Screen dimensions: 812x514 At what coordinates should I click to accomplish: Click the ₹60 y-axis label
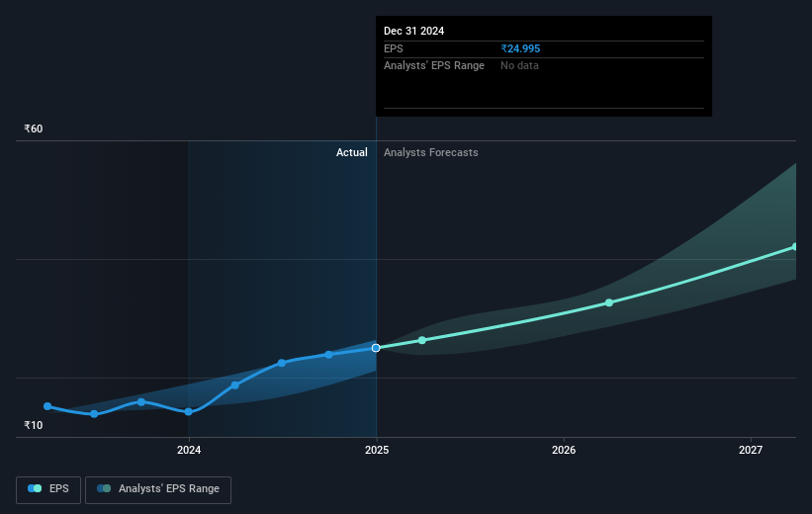[x=34, y=128]
